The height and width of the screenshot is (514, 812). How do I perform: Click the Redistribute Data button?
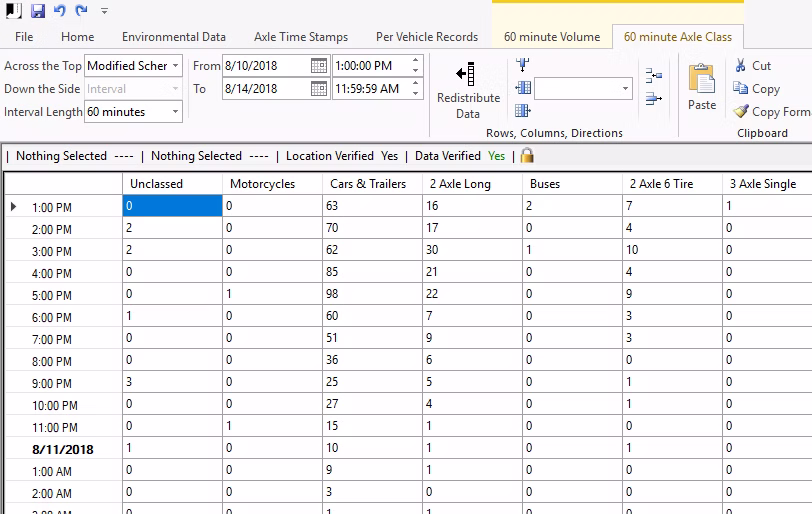[x=468, y=91]
